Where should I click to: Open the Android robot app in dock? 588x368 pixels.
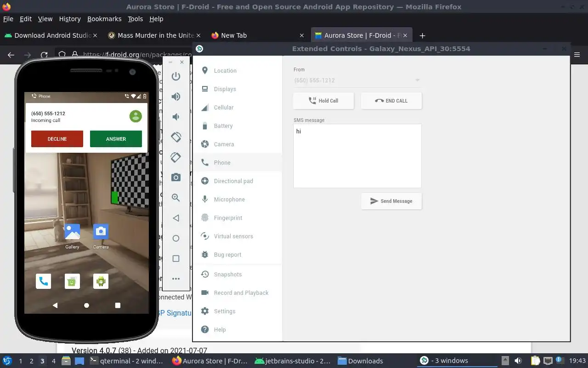(x=101, y=281)
